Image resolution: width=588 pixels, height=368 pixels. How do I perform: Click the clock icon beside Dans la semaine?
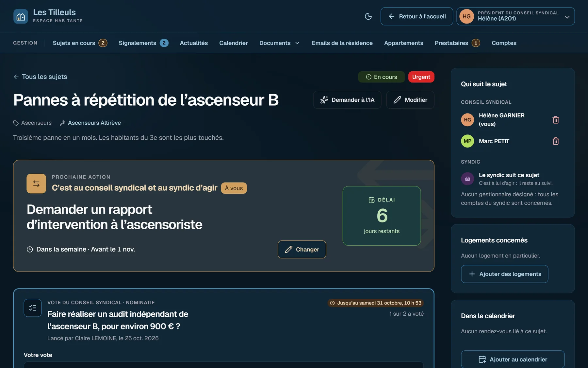30,249
